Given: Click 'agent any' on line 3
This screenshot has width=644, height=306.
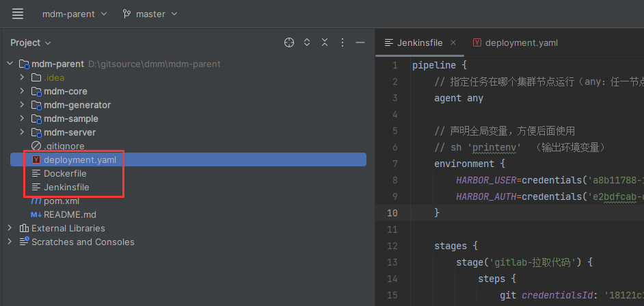Looking at the screenshot, I should [459, 99].
